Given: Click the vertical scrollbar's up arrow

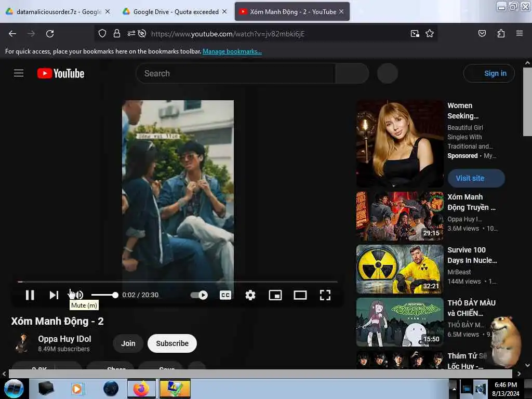Looking at the screenshot, I should coord(527,63).
